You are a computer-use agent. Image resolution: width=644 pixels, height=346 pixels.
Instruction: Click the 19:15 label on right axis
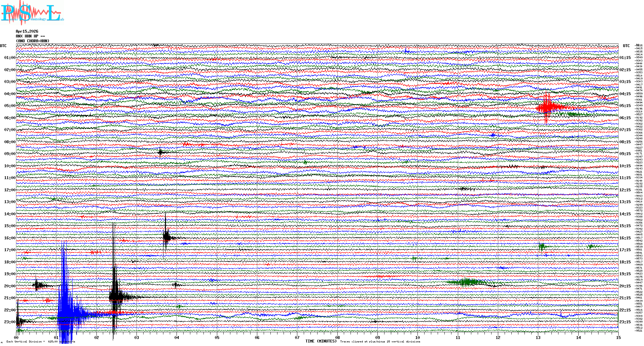point(625,274)
